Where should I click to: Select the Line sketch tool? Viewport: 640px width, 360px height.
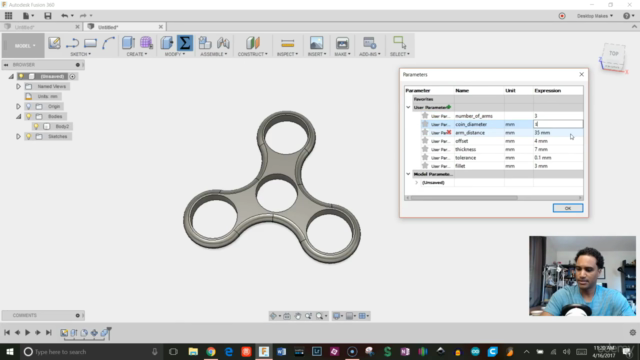click(x=73, y=43)
